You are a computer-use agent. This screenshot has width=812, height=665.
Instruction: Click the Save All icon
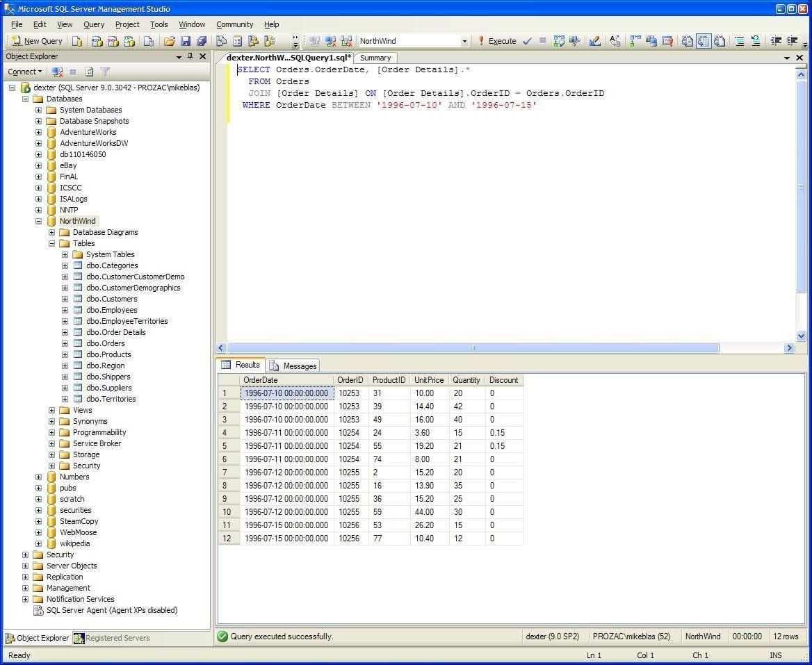point(202,41)
